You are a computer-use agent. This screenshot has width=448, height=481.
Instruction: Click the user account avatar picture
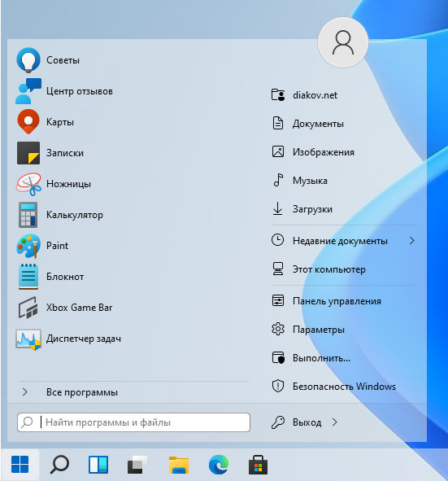click(343, 42)
